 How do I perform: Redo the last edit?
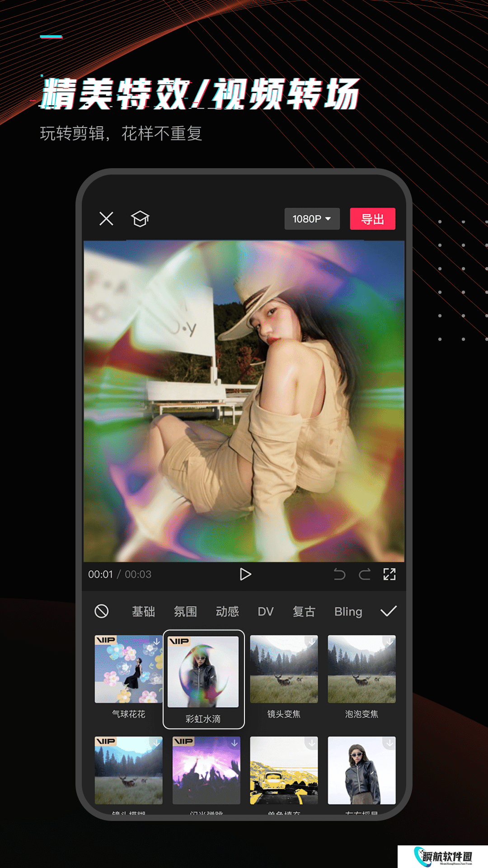click(x=365, y=574)
